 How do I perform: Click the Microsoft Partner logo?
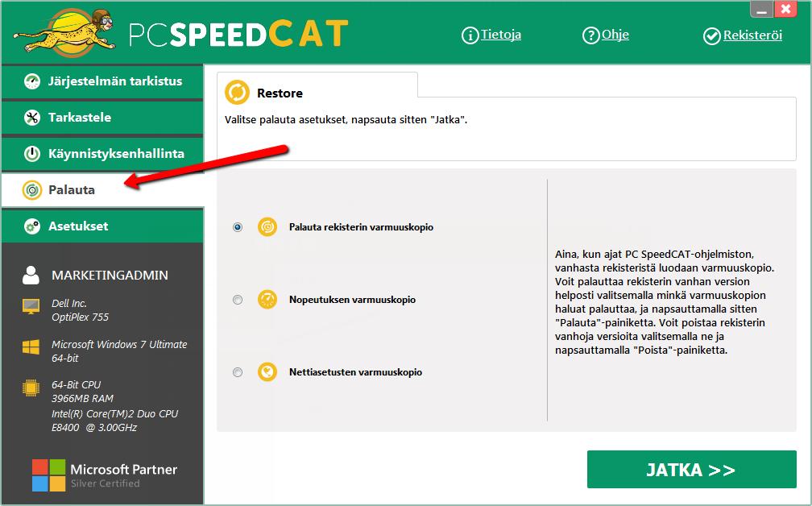click(x=105, y=475)
